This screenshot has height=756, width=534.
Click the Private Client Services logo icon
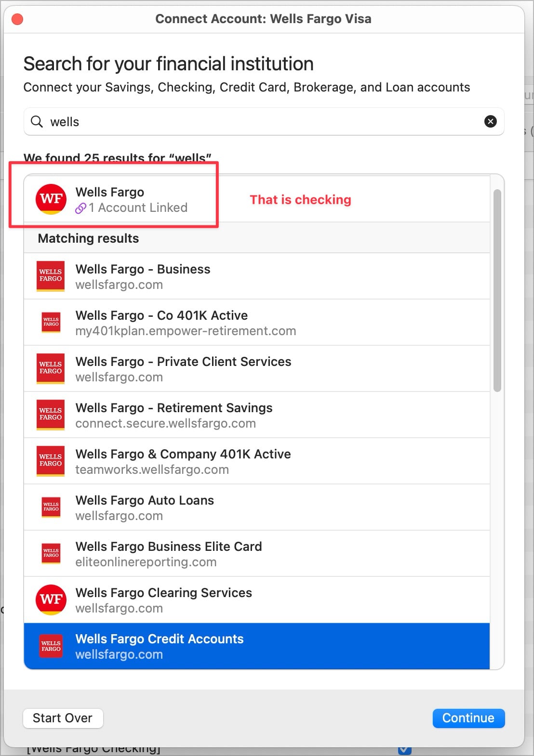[51, 369]
